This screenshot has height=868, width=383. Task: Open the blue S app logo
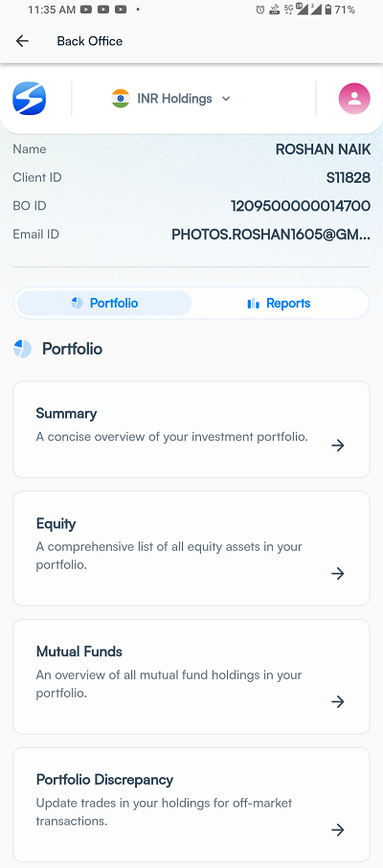[29, 99]
